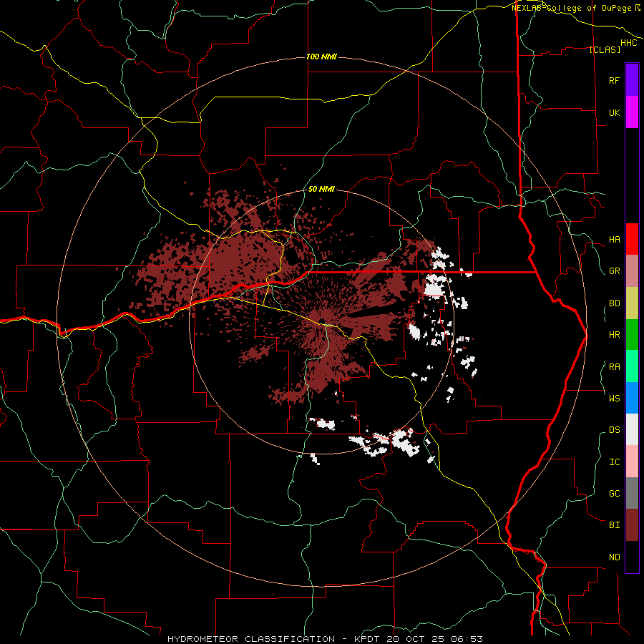
Task: Pick the RA bright green swatch
Action: [x=632, y=366]
